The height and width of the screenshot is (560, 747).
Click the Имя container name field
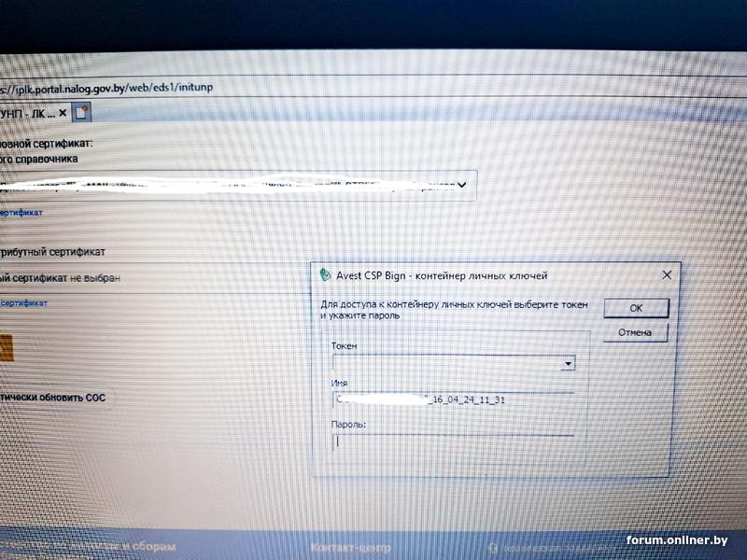(x=453, y=400)
